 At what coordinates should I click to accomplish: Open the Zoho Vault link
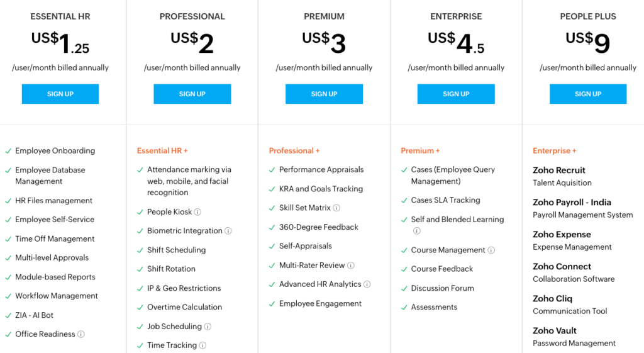click(x=555, y=331)
